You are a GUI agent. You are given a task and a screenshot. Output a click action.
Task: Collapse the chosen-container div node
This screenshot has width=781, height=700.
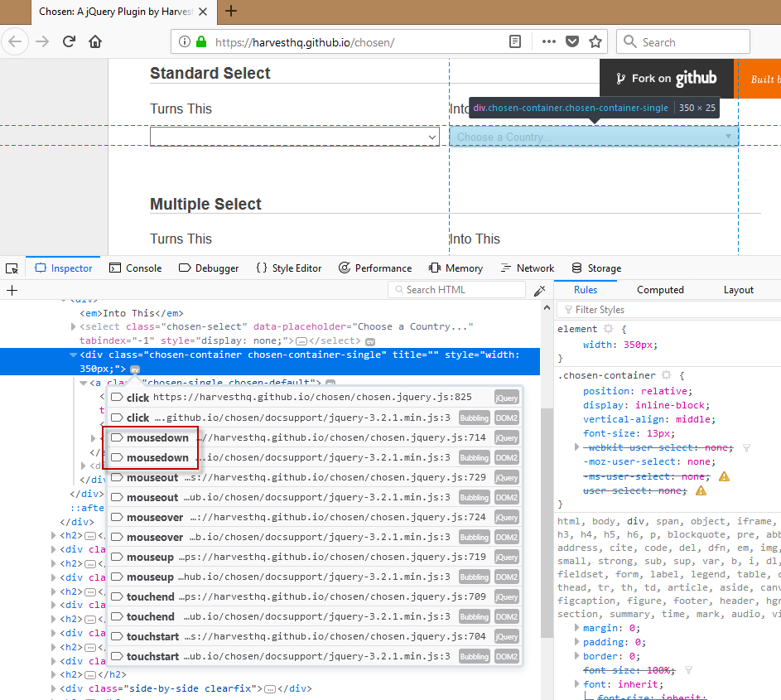(x=73, y=355)
